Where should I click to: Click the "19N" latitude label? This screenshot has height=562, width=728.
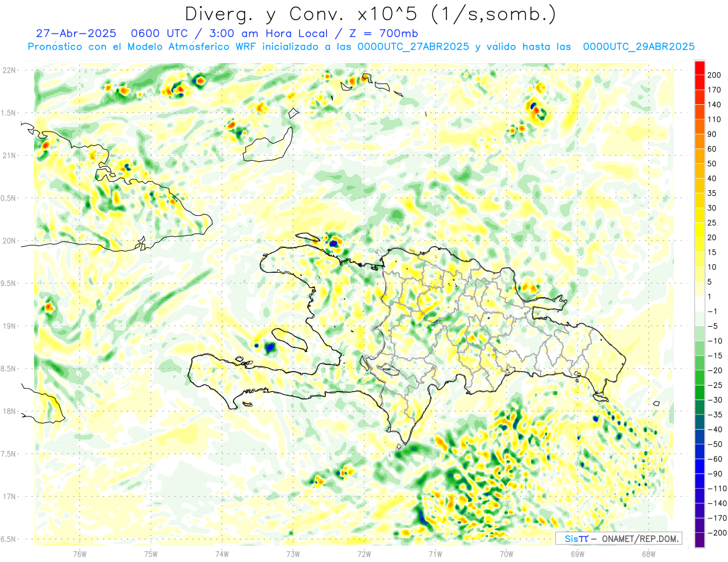point(10,326)
